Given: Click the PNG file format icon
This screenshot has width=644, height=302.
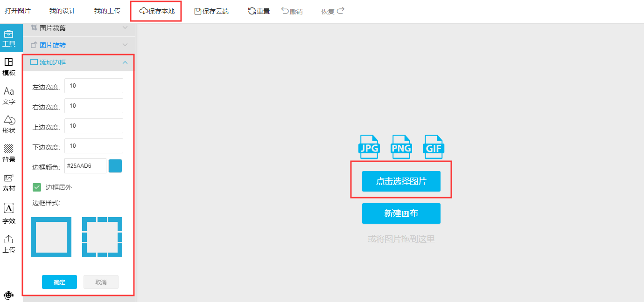Looking at the screenshot, I should [x=401, y=147].
